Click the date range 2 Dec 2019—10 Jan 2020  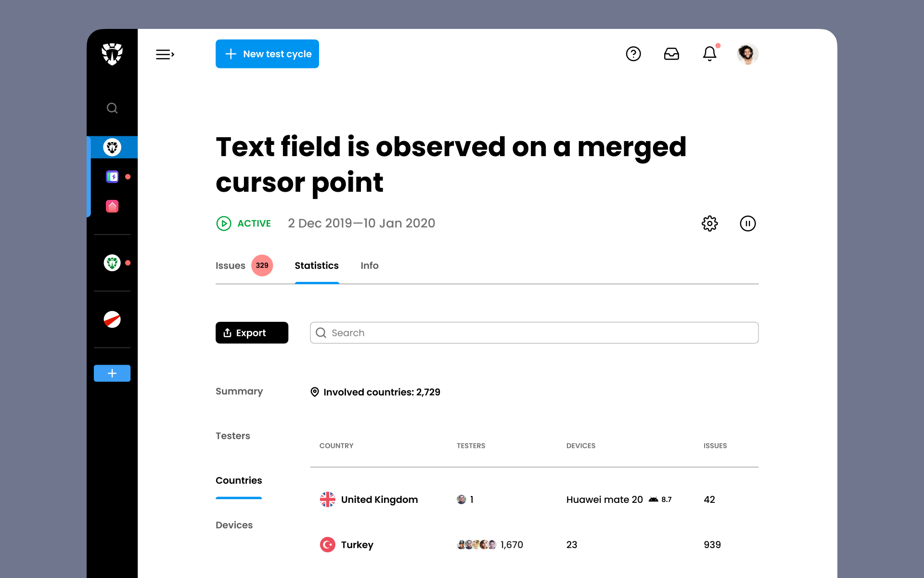click(361, 223)
